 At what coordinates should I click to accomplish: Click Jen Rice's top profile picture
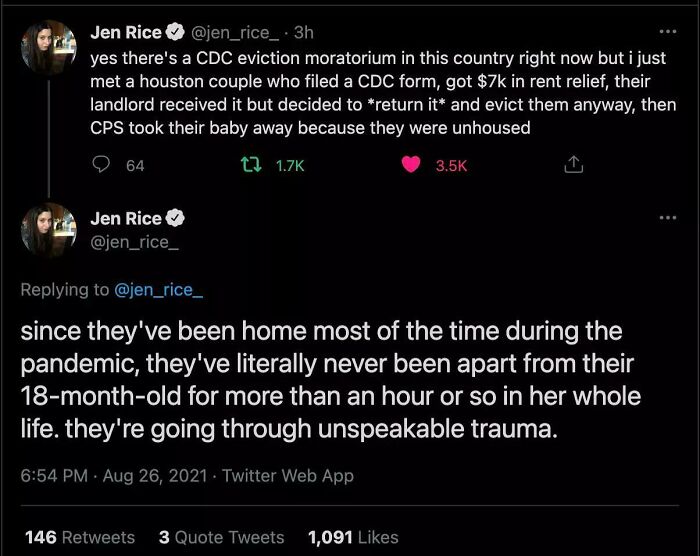[49, 43]
